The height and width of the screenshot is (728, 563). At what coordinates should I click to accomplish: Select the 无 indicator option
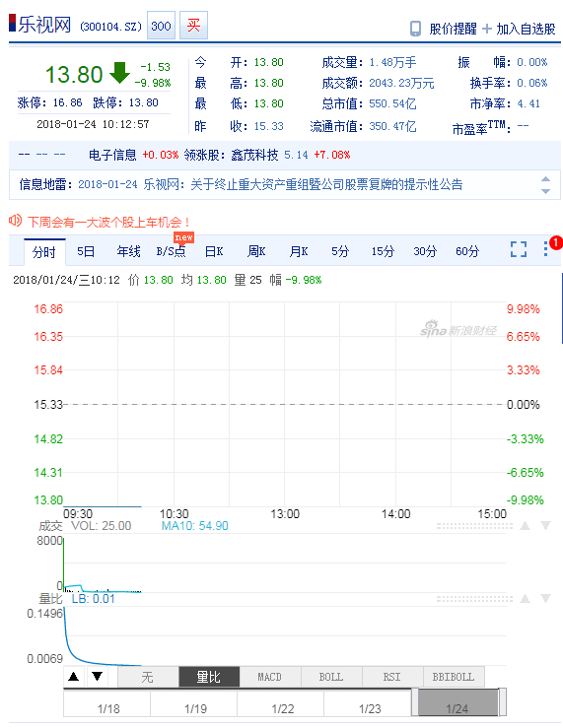pyautogui.click(x=148, y=677)
